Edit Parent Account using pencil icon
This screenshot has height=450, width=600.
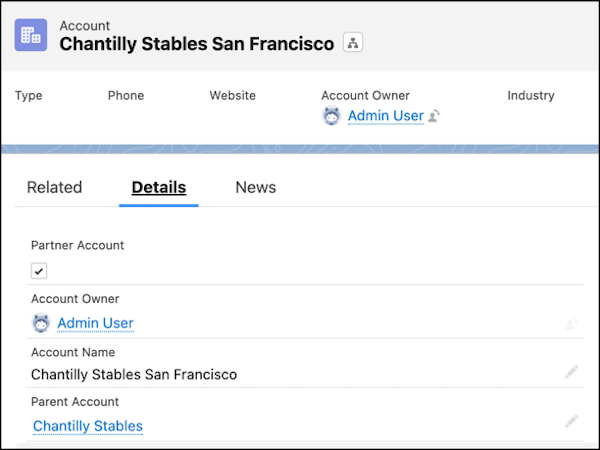coord(571,421)
